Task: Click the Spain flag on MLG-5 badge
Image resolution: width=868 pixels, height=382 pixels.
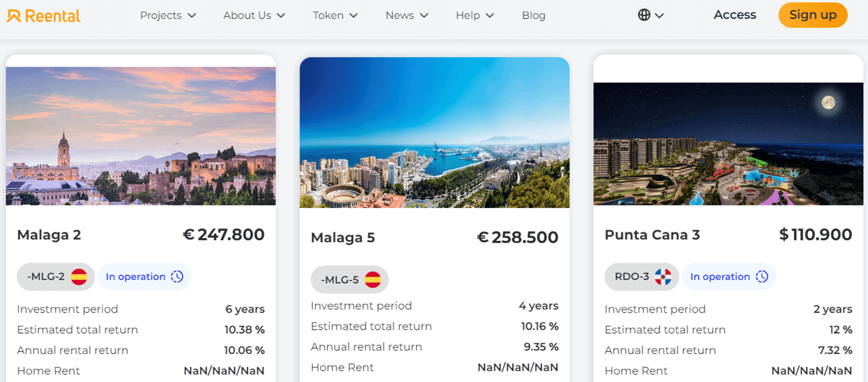Action: click(373, 280)
